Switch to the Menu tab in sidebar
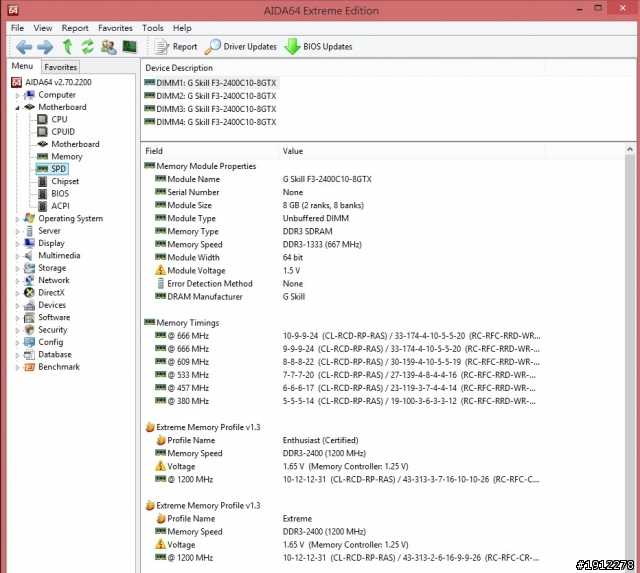This screenshot has width=640, height=573. 22,66
